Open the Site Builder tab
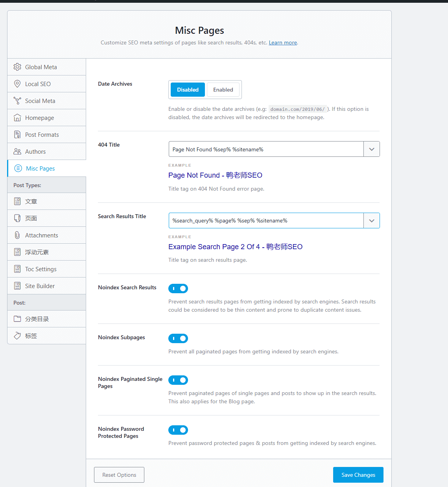 [x=47, y=286]
